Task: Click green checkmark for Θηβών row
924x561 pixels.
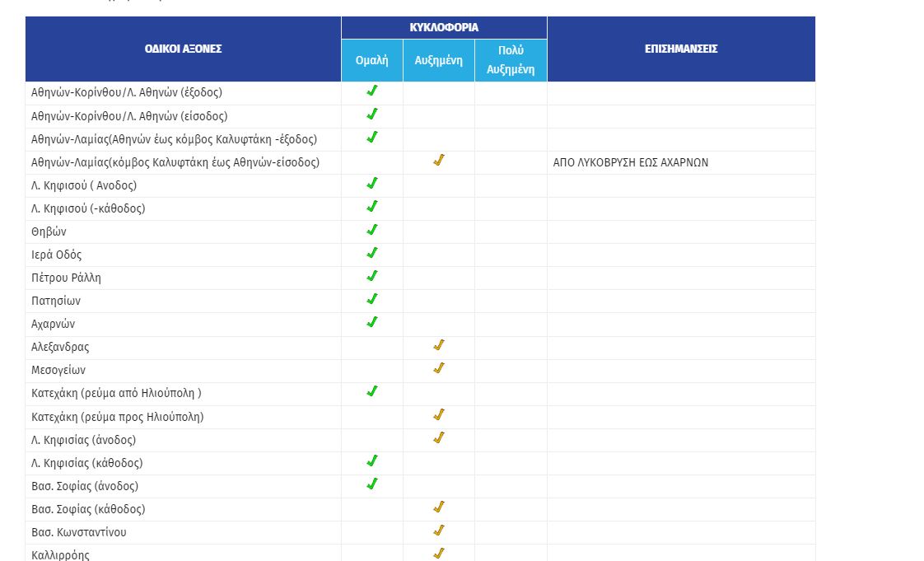Action: [x=372, y=230]
